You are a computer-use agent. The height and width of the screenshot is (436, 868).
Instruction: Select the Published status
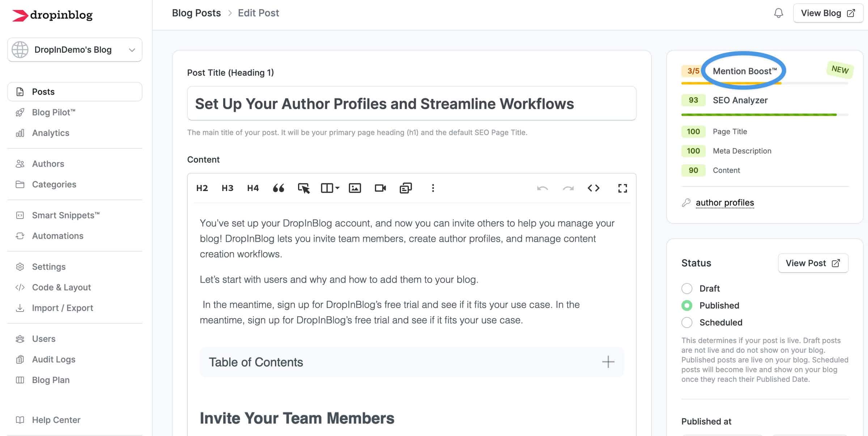(x=687, y=306)
